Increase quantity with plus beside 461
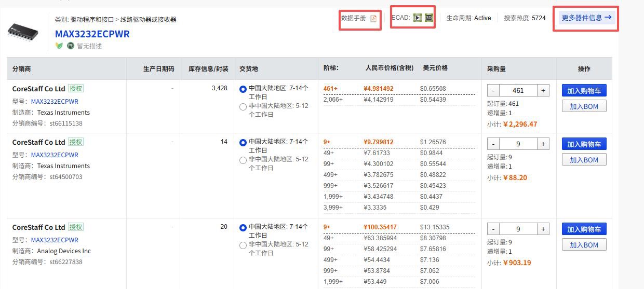Image resolution: width=644 pixels, height=289 pixels. point(543,90)
